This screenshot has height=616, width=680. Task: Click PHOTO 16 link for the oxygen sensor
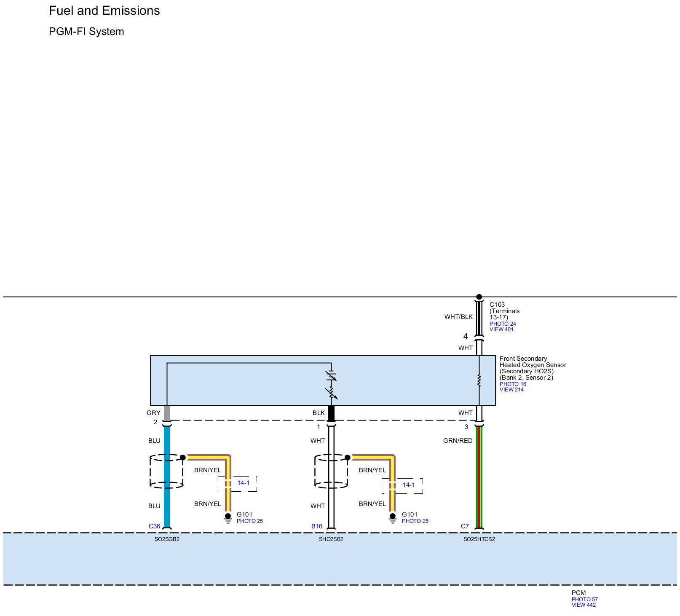tap(513, 384)
